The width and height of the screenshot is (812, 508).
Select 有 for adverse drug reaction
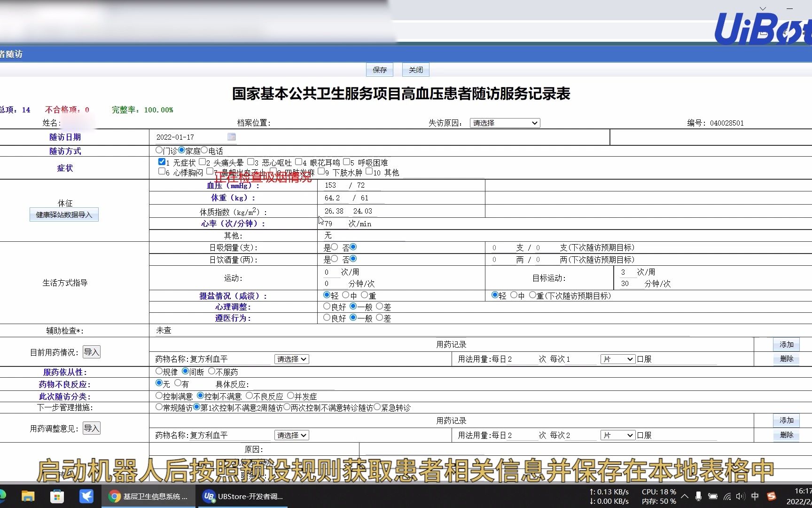tap(178, 383)
